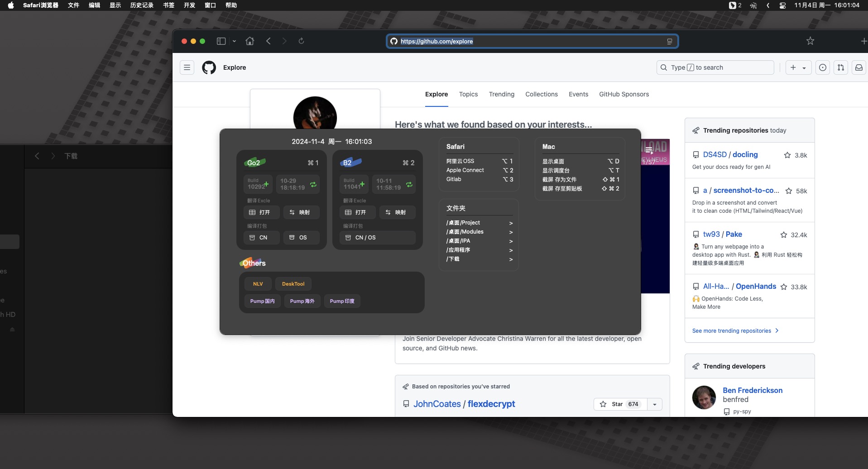Click Go2 映射 mapping button
Viewport: 868px width, 469px height.
coord(301,212)
